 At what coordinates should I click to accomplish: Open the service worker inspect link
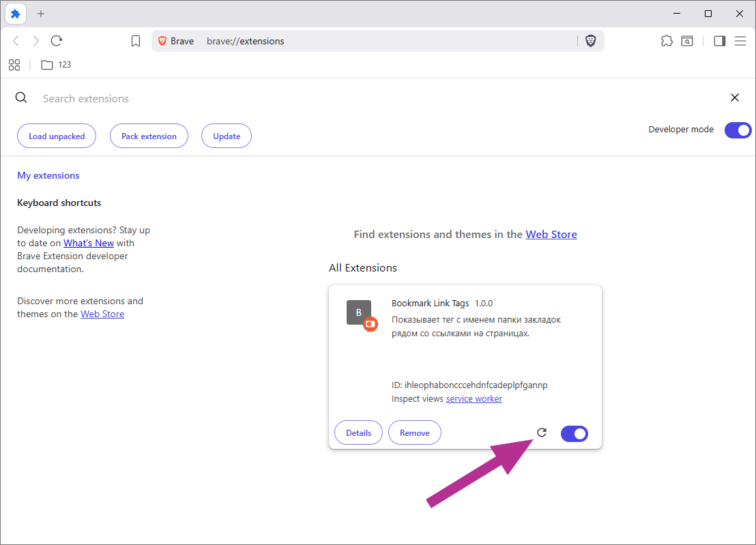click(474, 398)
